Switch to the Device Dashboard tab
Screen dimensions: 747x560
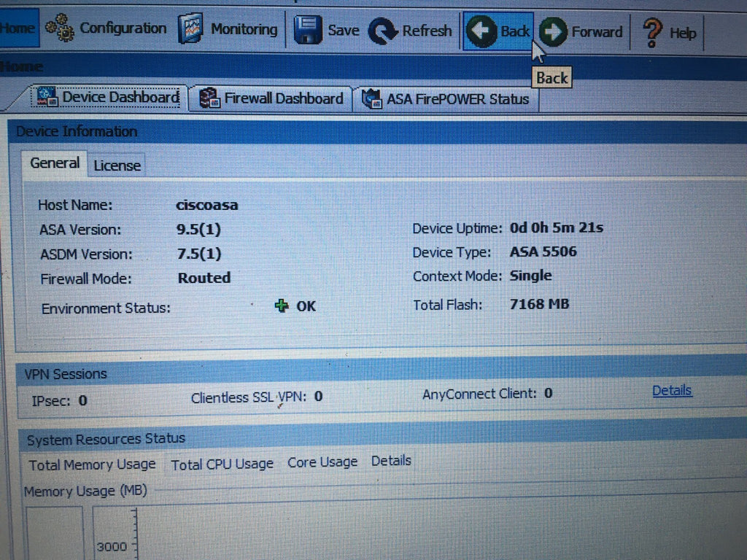[108, 97]
